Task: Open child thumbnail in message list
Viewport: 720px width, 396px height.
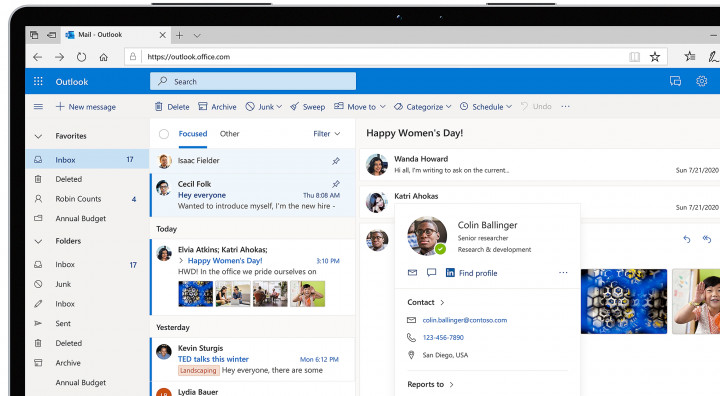Action: point(307,294)
